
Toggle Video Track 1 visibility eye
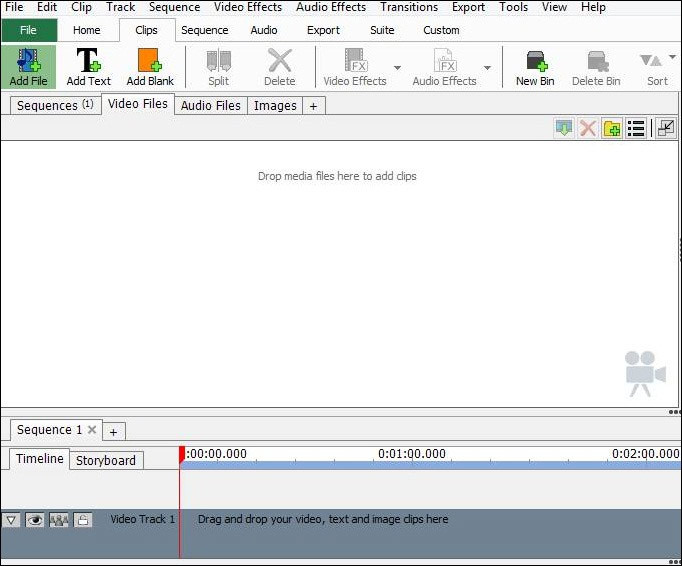point(35,520)
